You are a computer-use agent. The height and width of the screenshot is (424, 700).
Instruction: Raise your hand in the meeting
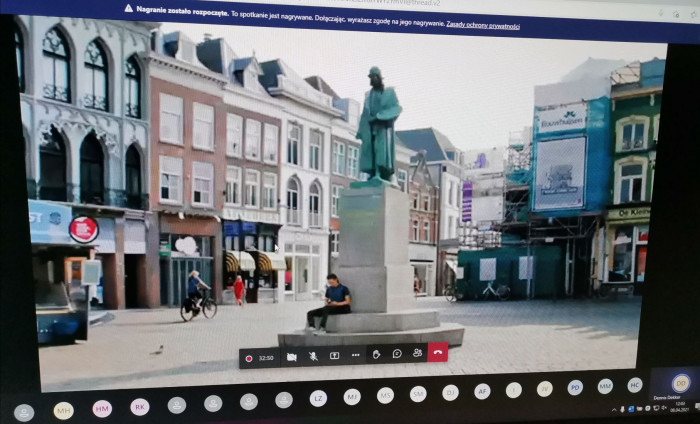click(x=376, y=354)
